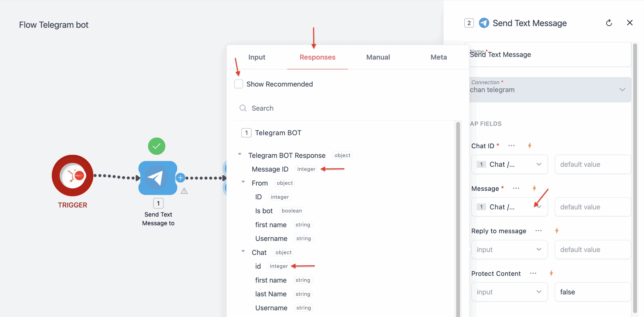Open Message field three-dot menu
The image size is (644, 317).
[516, 188]
